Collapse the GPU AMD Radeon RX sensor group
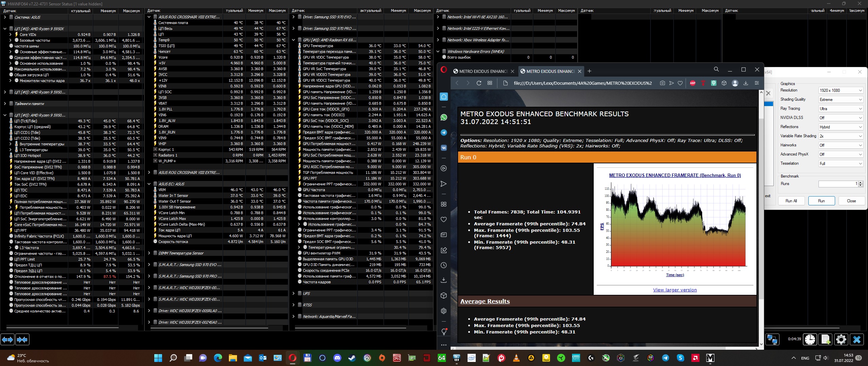Viewport: 868px width, 366px height. 293,40
